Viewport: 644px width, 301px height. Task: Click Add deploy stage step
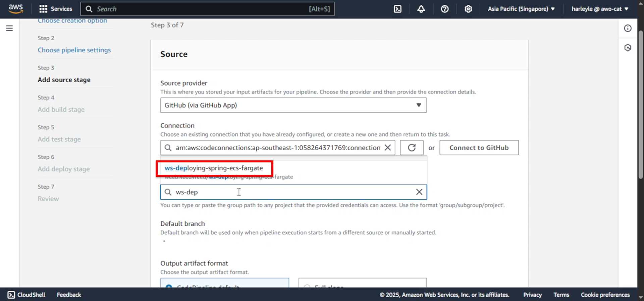64,169
